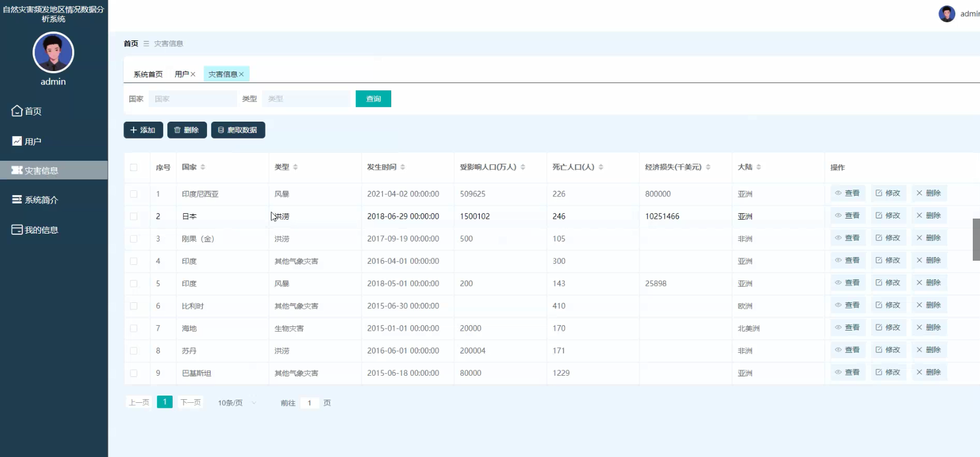Check the row for 比利时
The height and width of the screenshot is (457, 980).
pos(134,306)
